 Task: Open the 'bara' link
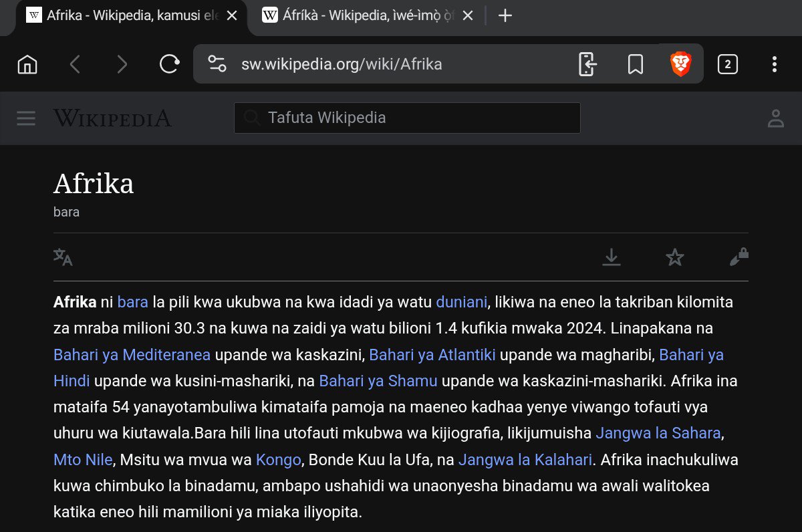point(132,302)
